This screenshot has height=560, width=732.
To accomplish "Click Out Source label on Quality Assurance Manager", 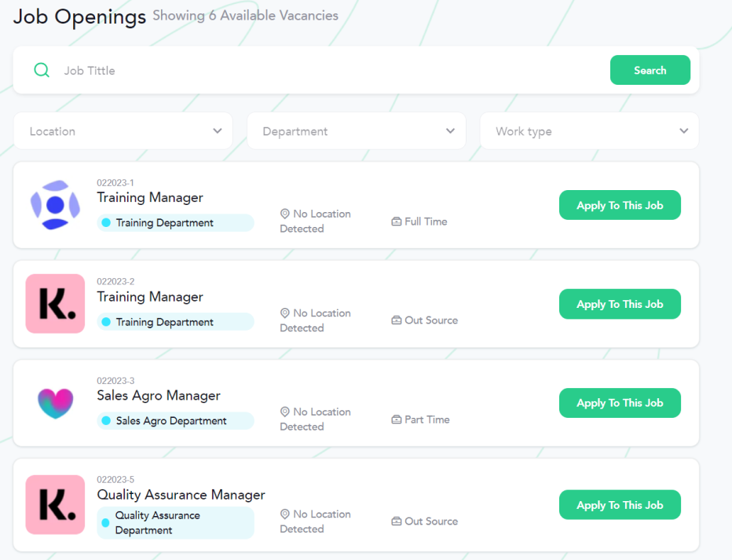I will coord(431,522).
